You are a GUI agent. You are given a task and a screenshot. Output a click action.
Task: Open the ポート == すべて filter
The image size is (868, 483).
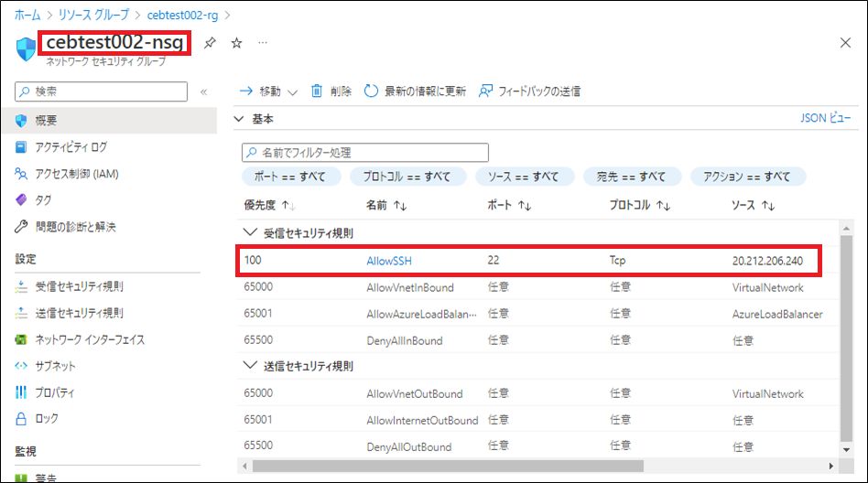[290, 177]
